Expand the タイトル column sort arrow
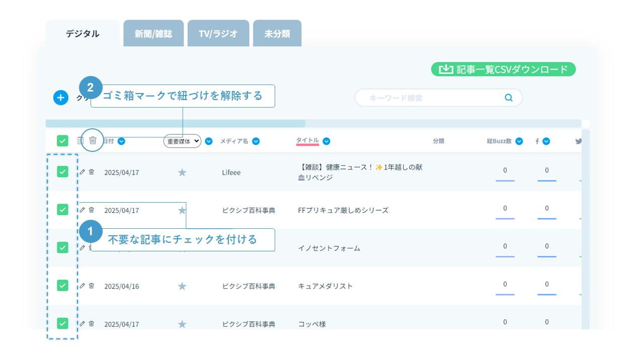Screen dimensions: 644x362 click(x=327, y=141)
